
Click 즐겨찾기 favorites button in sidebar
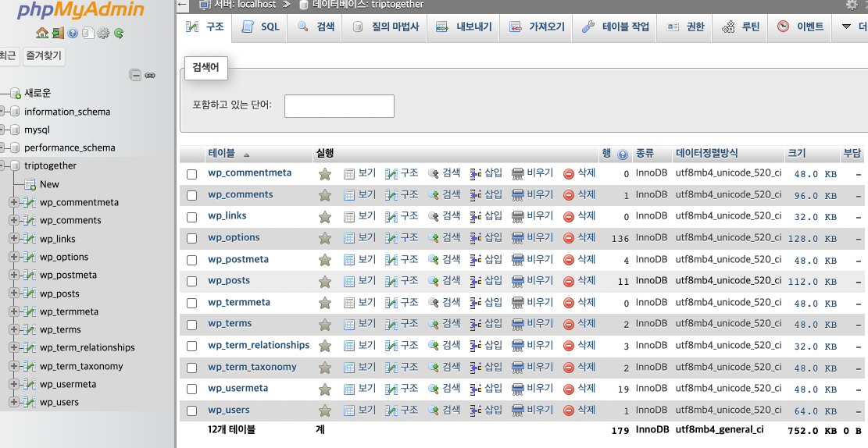pyautogui.click(x=44, y=56)
